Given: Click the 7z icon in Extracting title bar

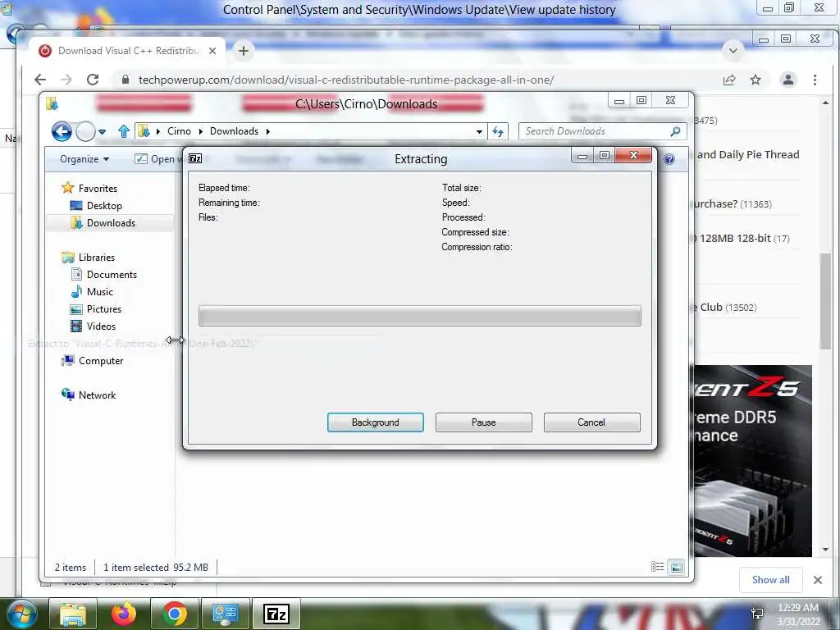Looking at the screenshot, I should click(195, 158).
